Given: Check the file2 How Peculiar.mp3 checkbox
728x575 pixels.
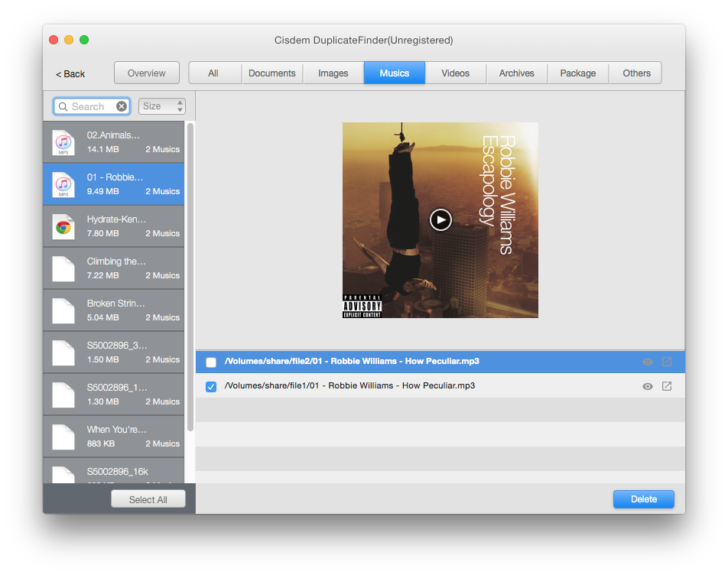Looking at the screenshot, I should click(211, 362).
